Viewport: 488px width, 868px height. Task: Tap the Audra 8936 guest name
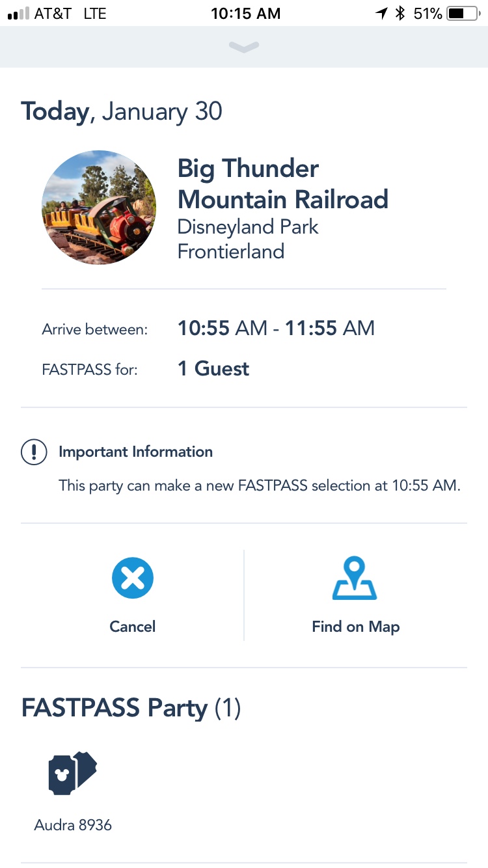click(73, 825)
